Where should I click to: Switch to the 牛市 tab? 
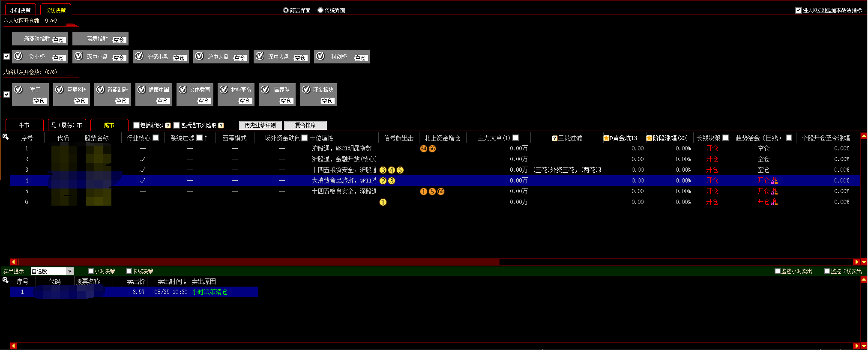[24, 125]
